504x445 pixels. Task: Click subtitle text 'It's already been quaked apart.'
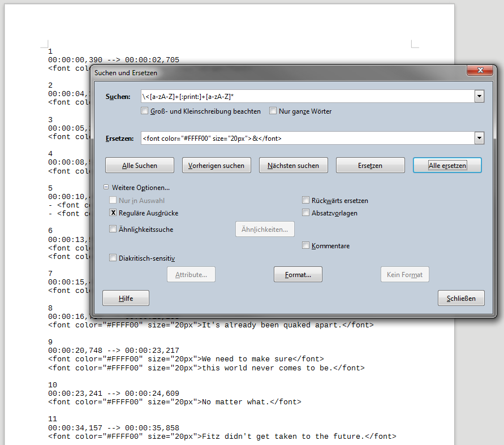[272, 325]
